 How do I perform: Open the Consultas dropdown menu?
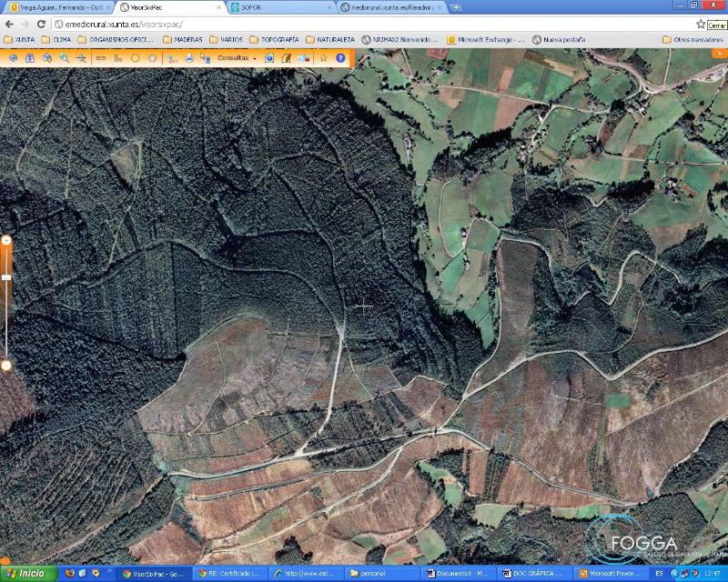(x=237, y=57)
